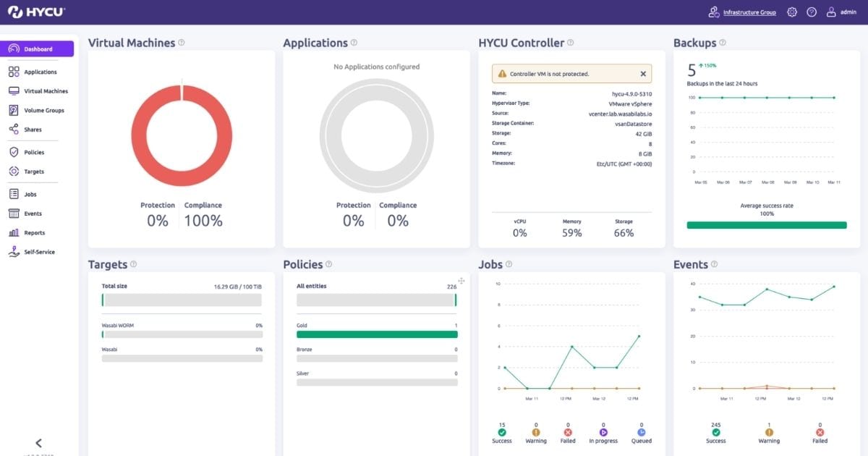Screen dimensions: 868x456
Task: Click the move handle icon on Policies widget
Action: [x=461, y=281]
